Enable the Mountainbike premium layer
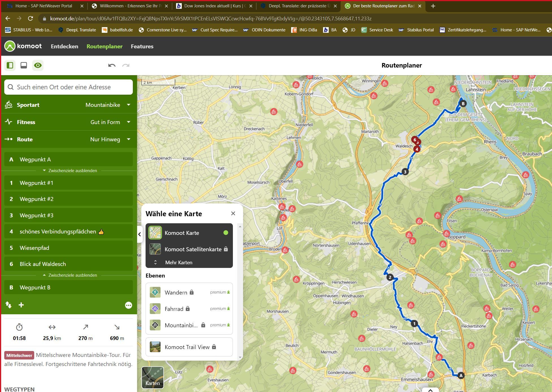Viewport: 552px width, 392px height. pos(189,325)
